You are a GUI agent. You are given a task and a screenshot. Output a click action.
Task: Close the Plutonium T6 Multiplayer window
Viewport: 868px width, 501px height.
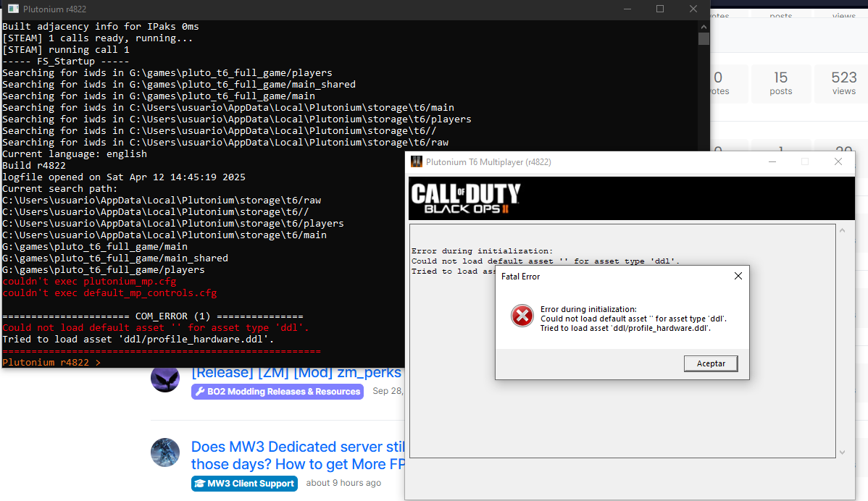pos(838,161)
